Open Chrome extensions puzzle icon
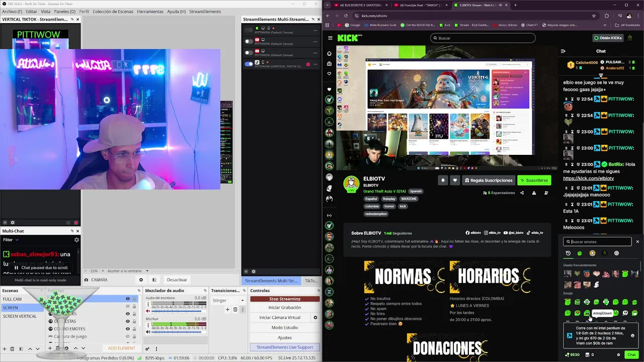This screenshot has width=644, height=362. click(606, 16)
